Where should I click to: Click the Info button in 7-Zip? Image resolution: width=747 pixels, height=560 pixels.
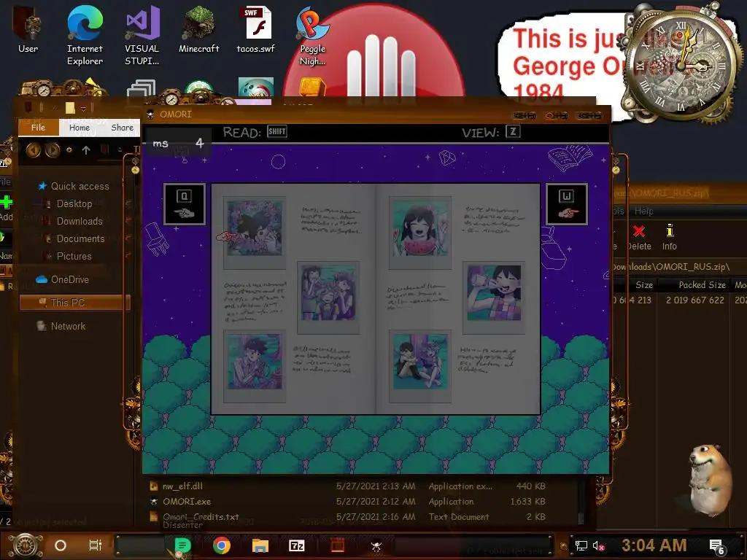coord(670,238)
